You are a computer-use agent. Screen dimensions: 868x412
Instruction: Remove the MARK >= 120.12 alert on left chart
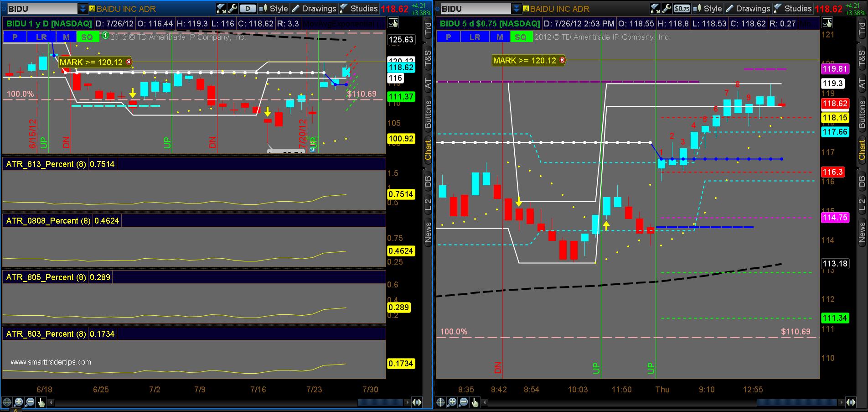point(129,62)
